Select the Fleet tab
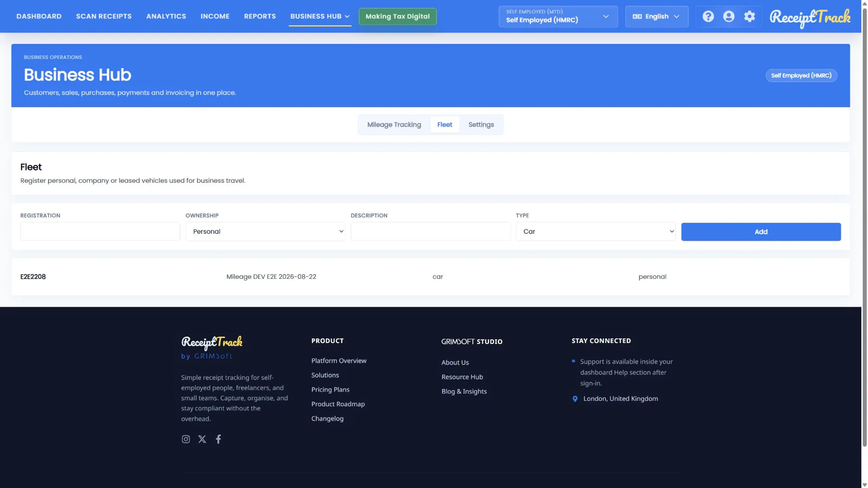This screenshot has width=868, height=488. click(x=444, y=125)
